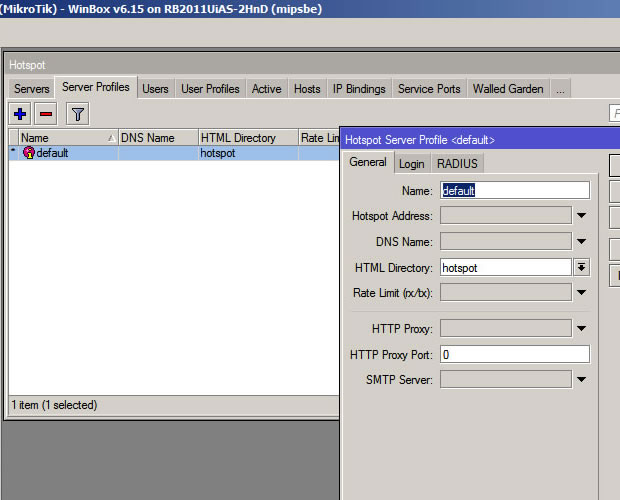
Task: Show more tabs with ellipsis button
Action: (x=560, y=89)
